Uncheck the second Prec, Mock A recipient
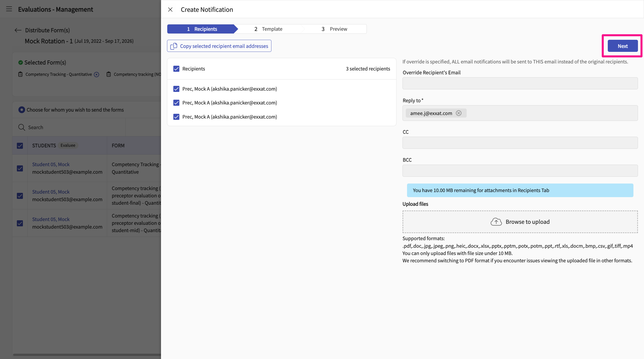The height and width of the screenshot is (359, 644). coord(176,103)
